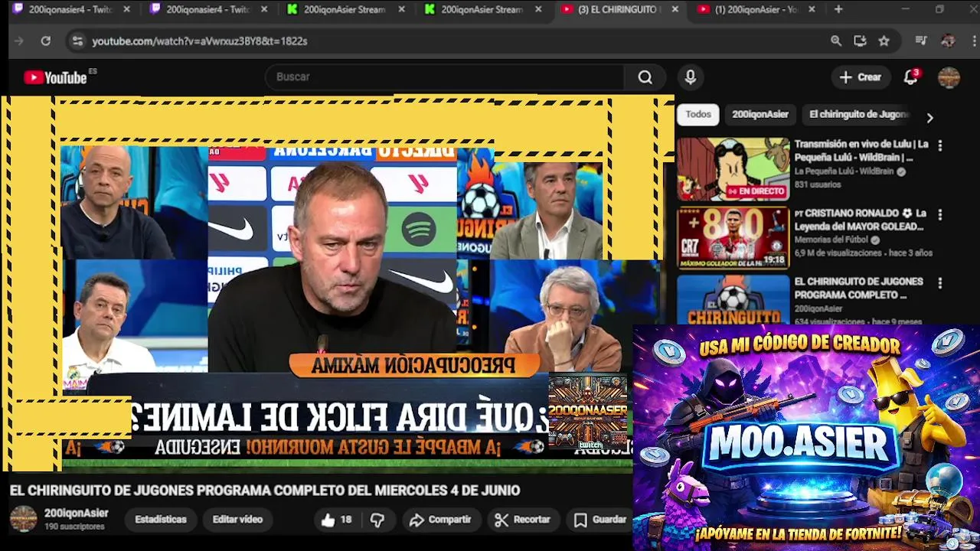Reload the page in Chrome
This screenshot has height=551, width=980.
(x=46, y=41)
